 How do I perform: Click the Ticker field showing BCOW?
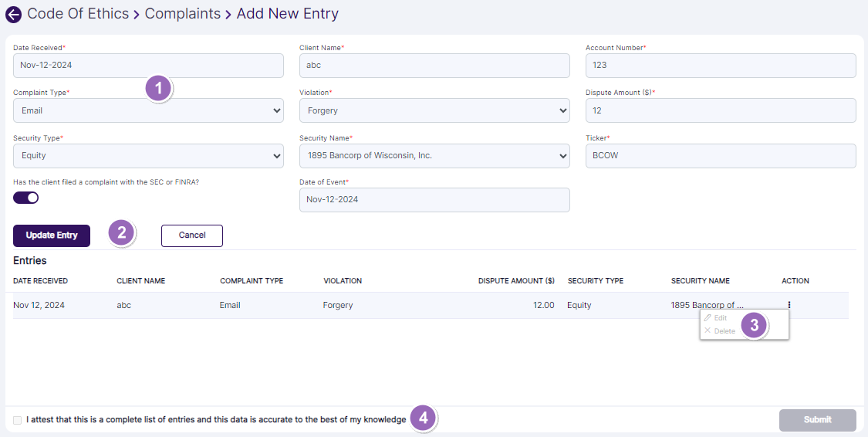pyautogui.click(x=721, y=156)
